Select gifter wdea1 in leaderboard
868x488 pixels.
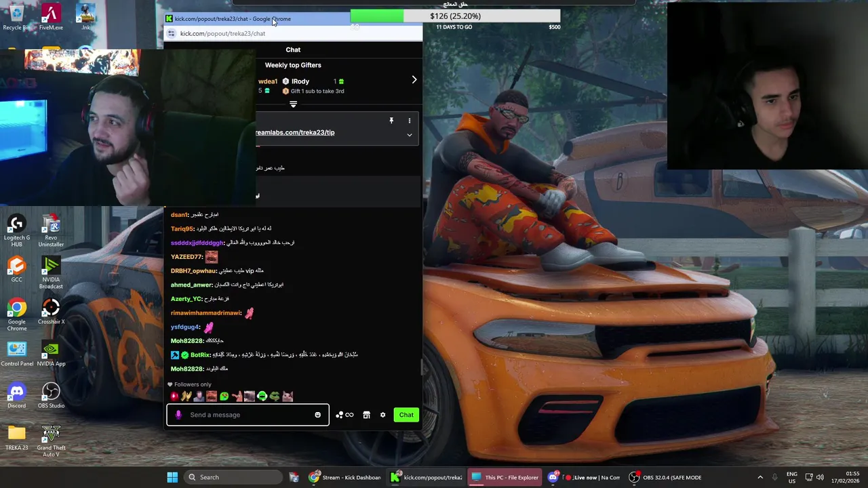[x=268, y=81]
